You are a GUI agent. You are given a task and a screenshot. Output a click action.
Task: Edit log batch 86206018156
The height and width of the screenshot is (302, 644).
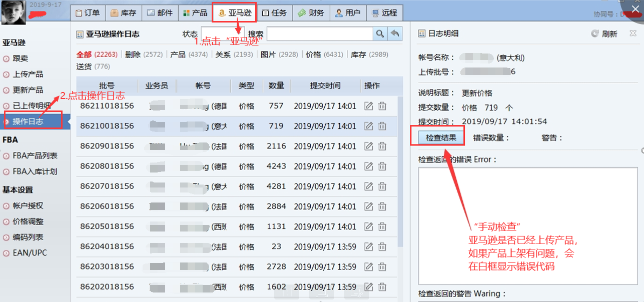point(369,206)
